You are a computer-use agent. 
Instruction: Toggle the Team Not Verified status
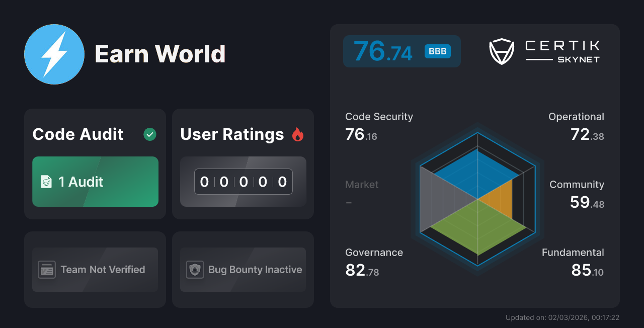(x=95, y=270)
